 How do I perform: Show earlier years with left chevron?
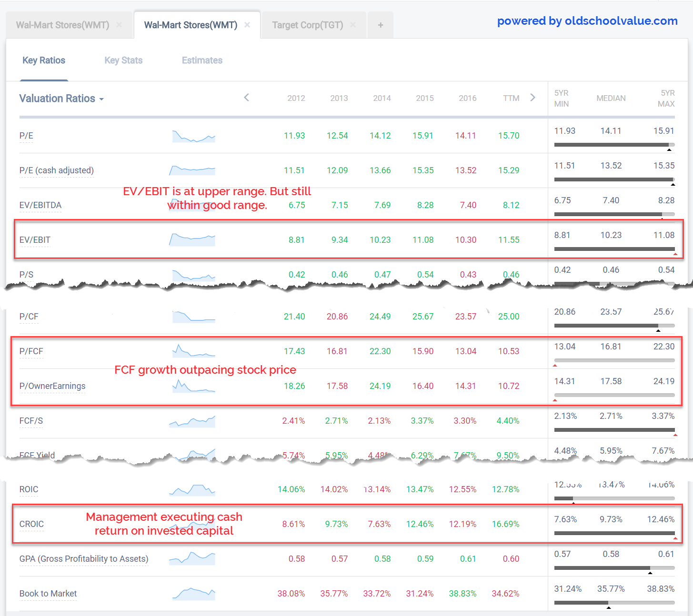click(246, 98)
